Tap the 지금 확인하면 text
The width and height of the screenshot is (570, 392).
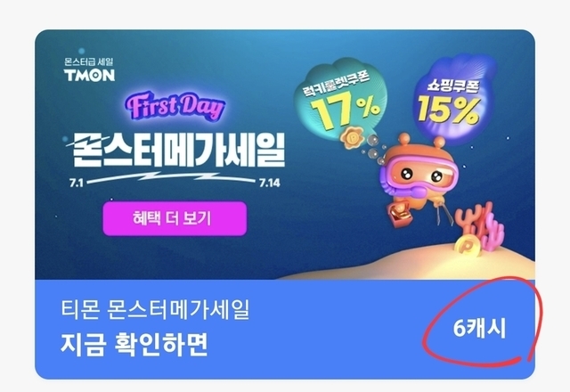(134, 344)
